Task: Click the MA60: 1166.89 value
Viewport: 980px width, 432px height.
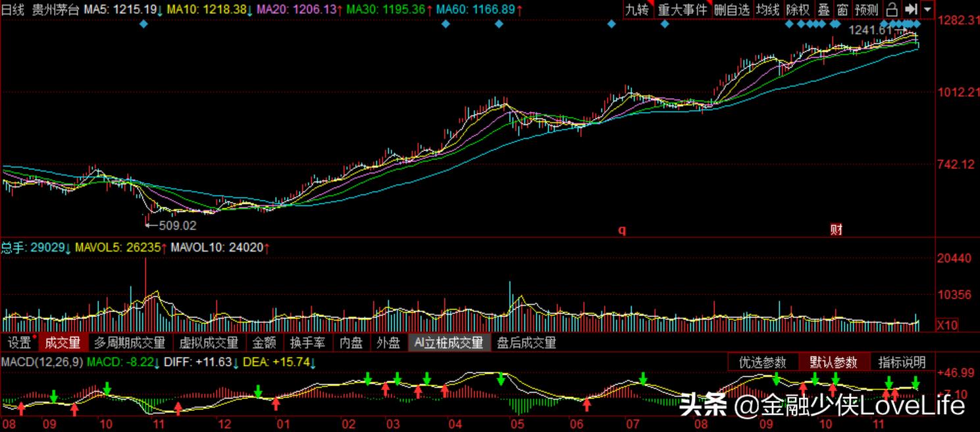Action: pyautogui.click(x=480, y=10)
